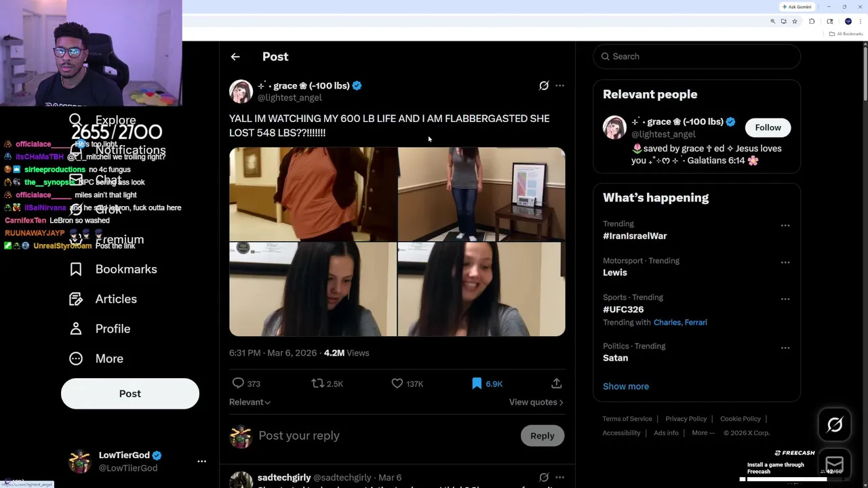Open Bookmarks in sidebar
868x488 pixels.
tap(114, 269)
